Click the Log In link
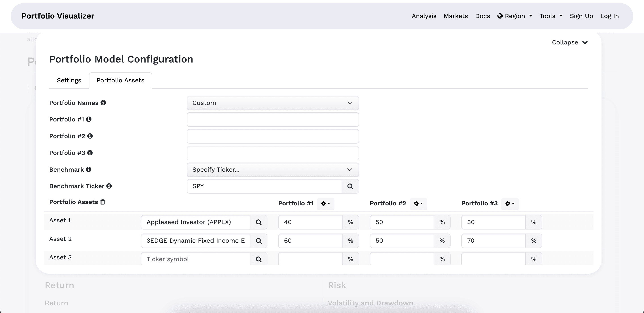This screenshot has width=644, height=313. coord(609,16)
